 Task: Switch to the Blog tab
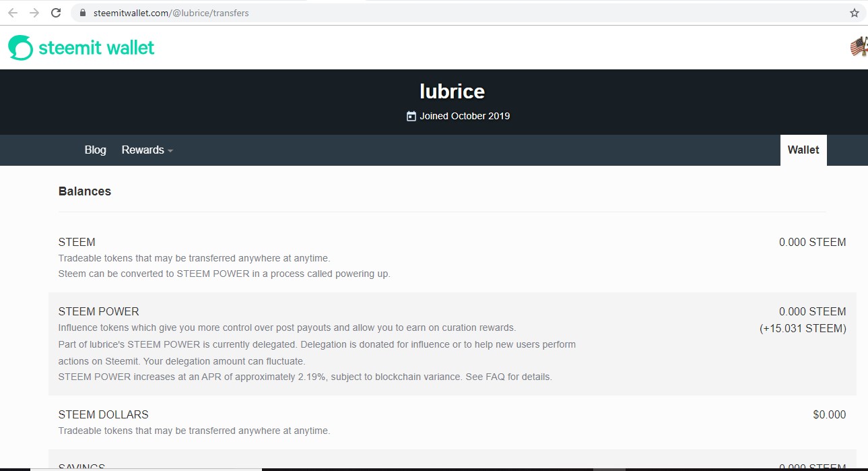point(95,150)
